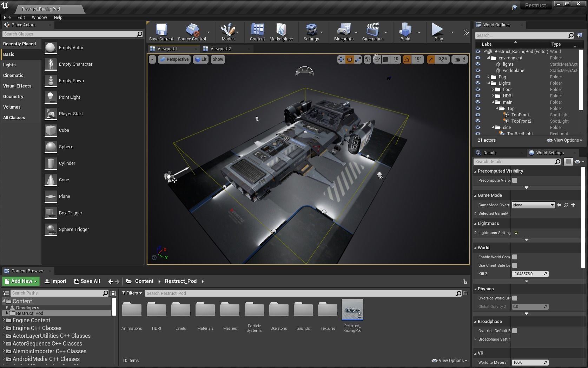Open the File menu
This screenshot has width=588, height=368.
7,17
